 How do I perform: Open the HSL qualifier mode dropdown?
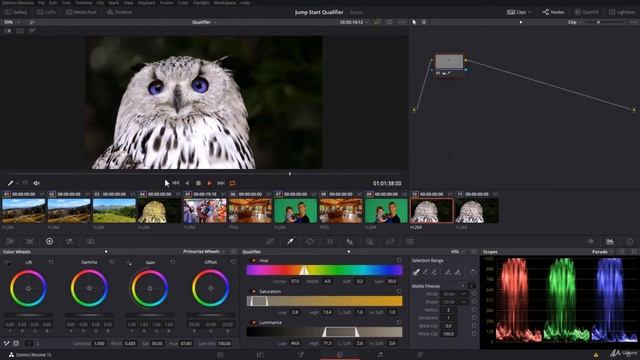point(457,252)
